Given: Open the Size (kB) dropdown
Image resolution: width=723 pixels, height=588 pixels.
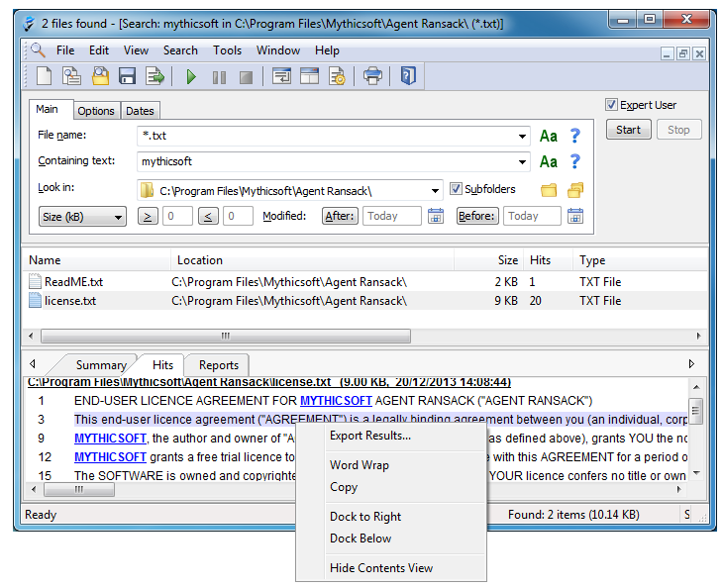Looking at the screenshot, I should [82, 217].
